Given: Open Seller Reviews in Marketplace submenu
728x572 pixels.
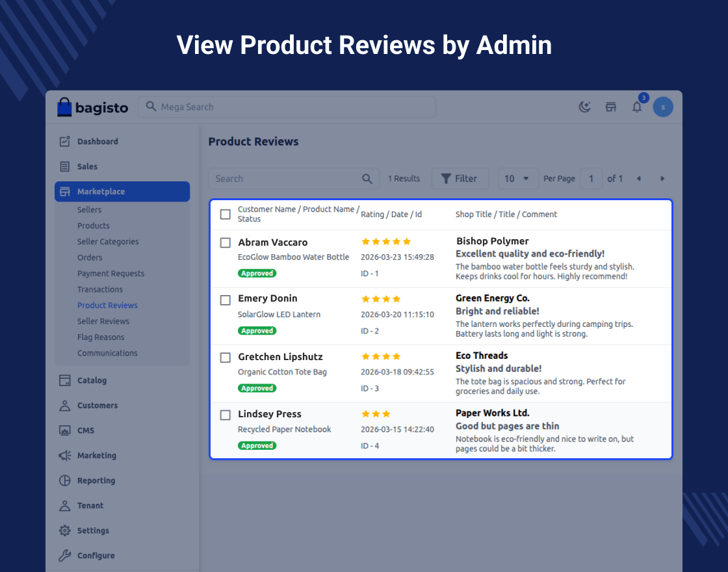Looking at the screenshot, I should [103, 321].
